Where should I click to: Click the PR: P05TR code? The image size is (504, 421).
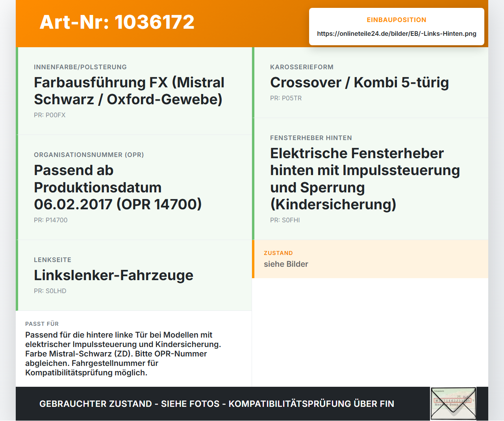pyautogui.click(x=286, y=98)
